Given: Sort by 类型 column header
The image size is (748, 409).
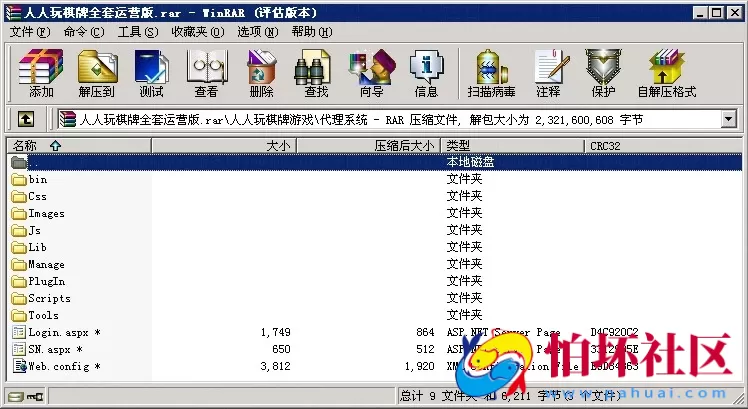Looking at the screenshot, I should 513,146.
